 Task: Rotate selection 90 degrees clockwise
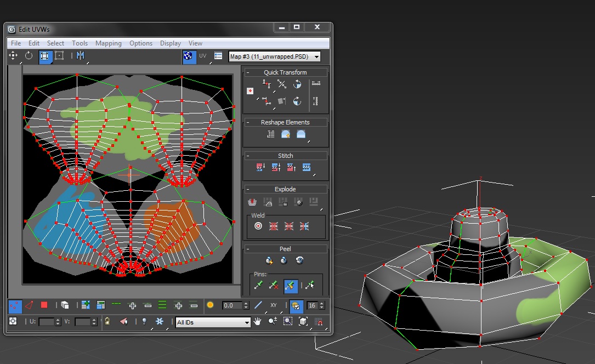click(x=297, y=101)
